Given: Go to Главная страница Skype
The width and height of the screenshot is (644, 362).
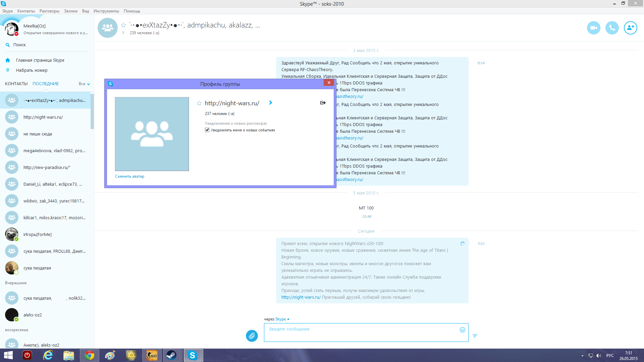Looking at the screenshot, I should point(40,60).
